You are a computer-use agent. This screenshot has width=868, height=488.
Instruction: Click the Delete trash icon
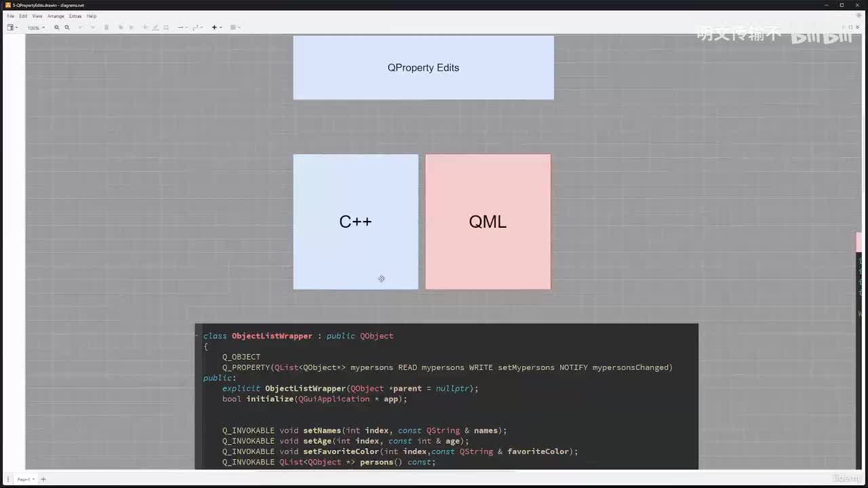click(x=106, y=28)
